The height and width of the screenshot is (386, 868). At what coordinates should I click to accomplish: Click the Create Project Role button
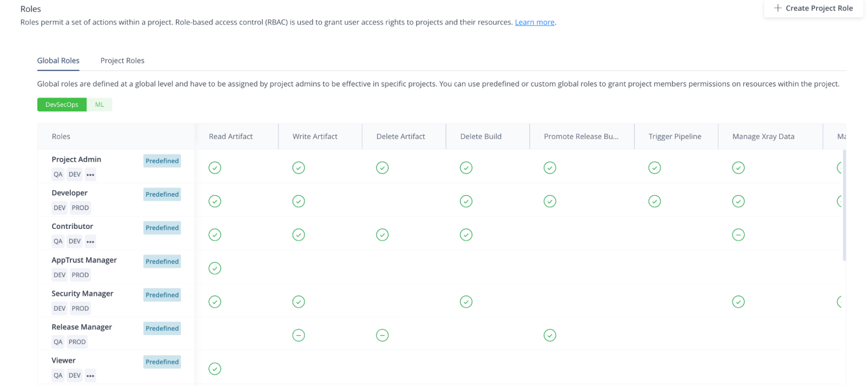pos(814,8)
